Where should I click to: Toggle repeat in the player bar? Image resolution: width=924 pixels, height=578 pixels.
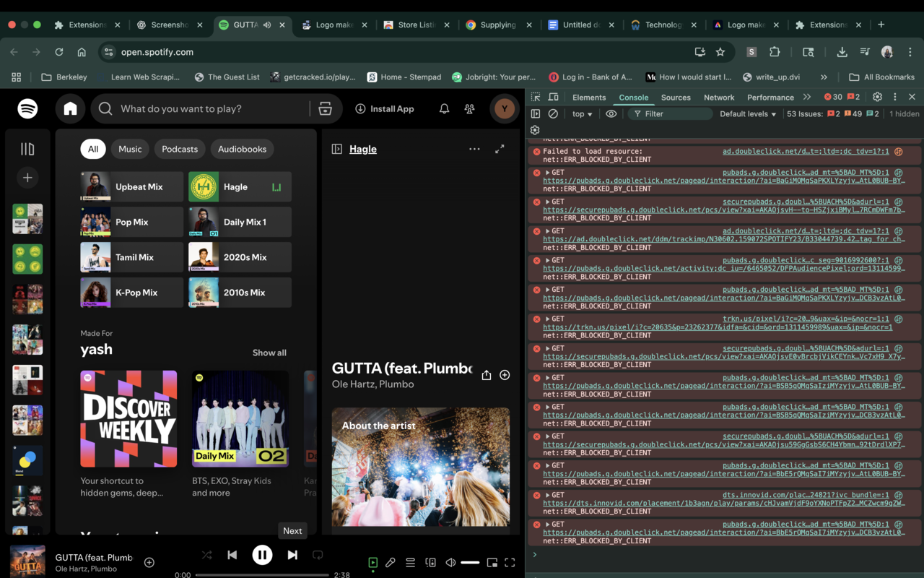click(x=318, y=555)
